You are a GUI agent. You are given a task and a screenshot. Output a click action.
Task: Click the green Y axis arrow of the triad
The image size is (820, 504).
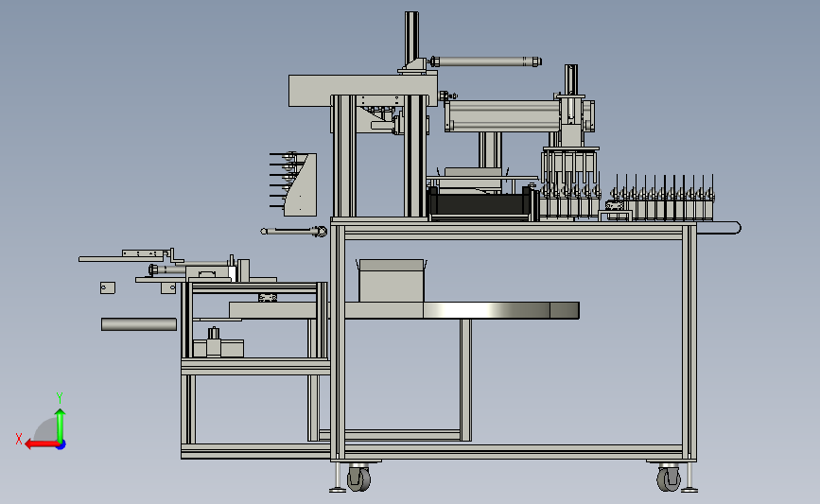pos(61,426)
